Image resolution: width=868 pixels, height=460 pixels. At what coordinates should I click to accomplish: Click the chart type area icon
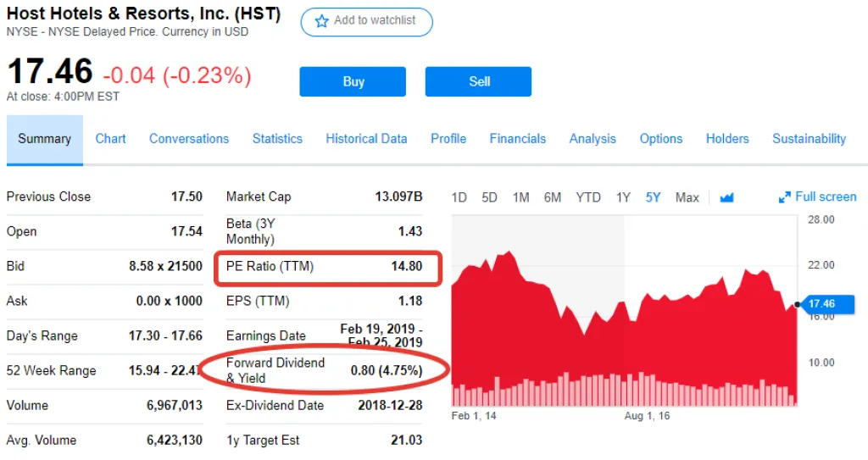point(726,197)
